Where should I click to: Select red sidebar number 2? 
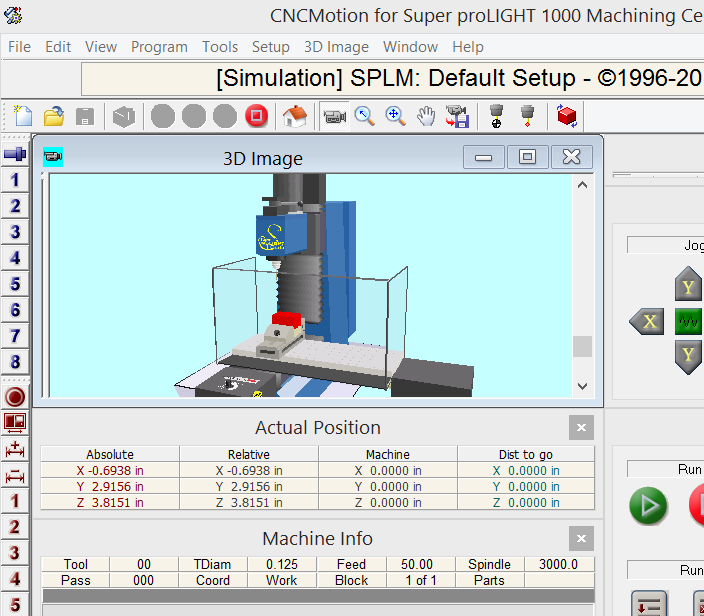coord(15,527)
